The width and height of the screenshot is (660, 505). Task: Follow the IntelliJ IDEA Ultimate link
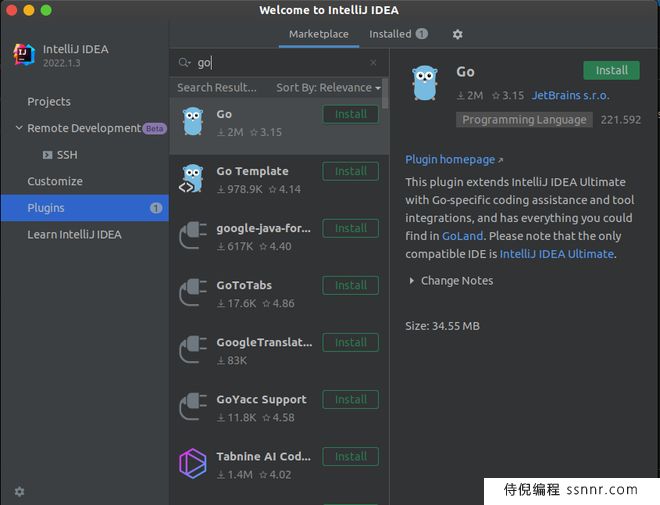click(556, 254)
